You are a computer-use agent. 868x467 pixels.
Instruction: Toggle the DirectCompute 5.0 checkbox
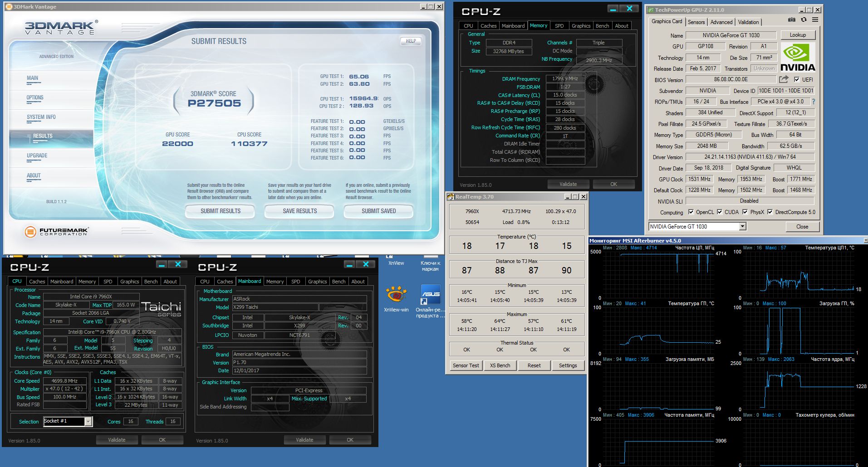770,212
